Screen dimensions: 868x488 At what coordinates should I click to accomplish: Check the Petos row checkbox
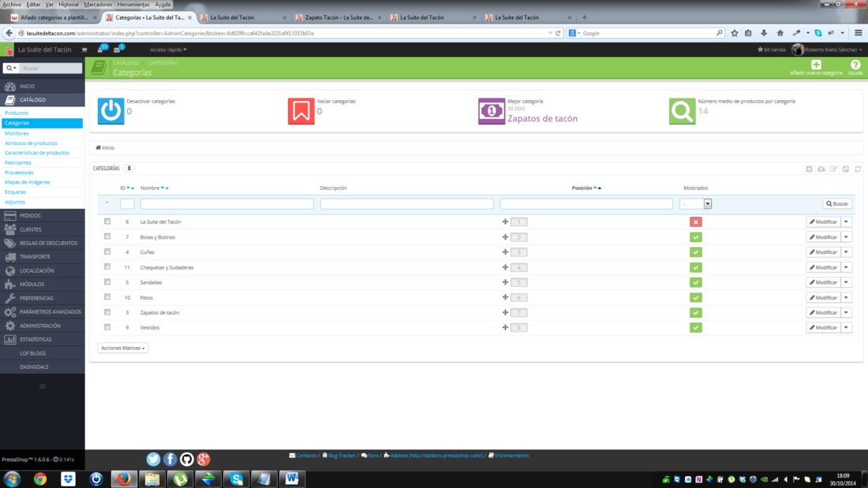[x=107, y=296]
